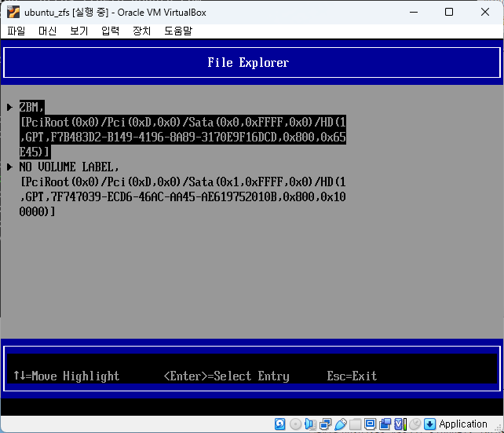
Task: Click the recording status icon
Action: pos(385,424)
